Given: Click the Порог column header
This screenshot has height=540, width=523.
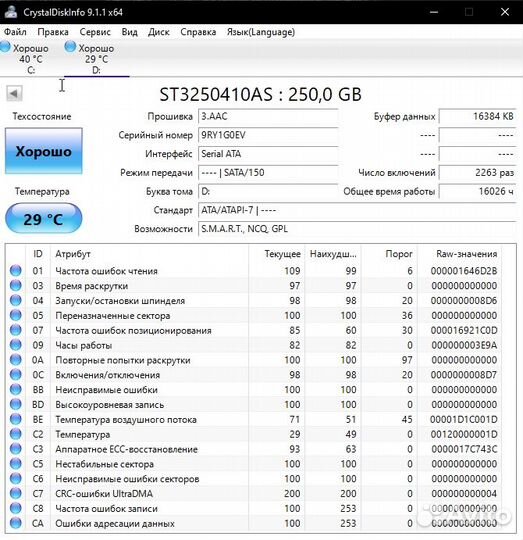Looking at the screenshot, I should [x=389, y=254].
